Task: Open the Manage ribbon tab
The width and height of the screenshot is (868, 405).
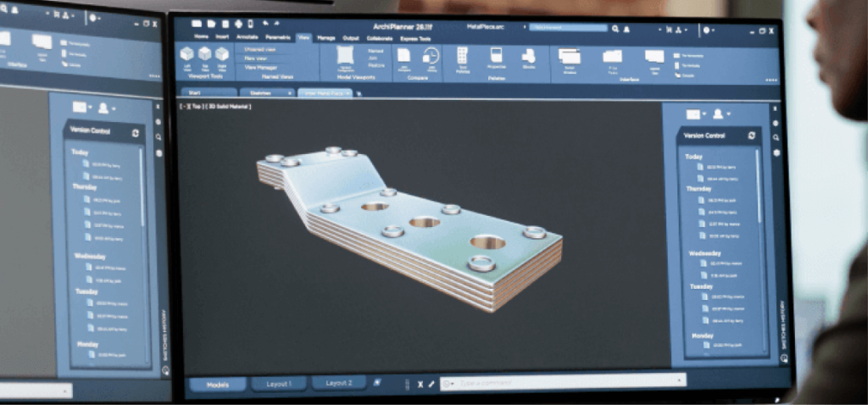Action: [326, 38]
